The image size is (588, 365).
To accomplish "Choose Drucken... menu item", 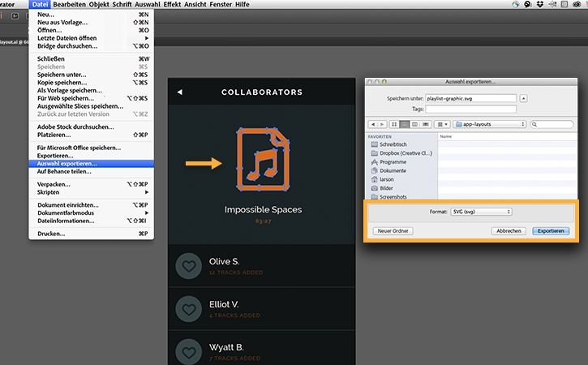I will [x=91, y=234].
